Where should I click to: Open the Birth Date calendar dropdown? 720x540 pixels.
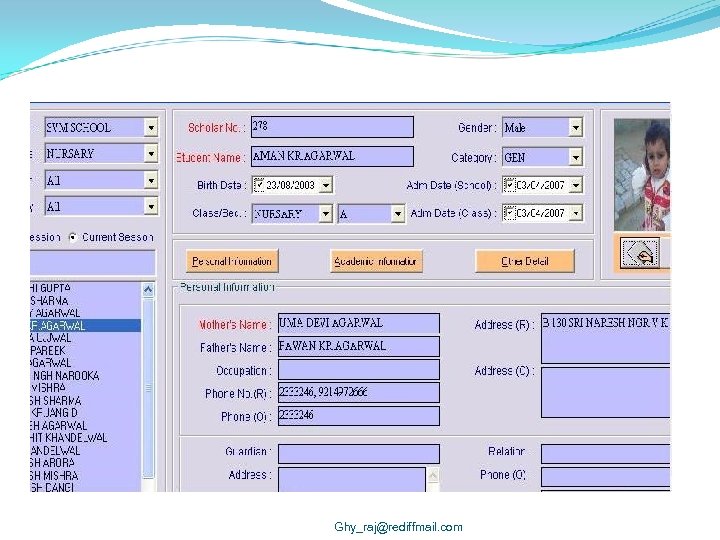(326, 185)
